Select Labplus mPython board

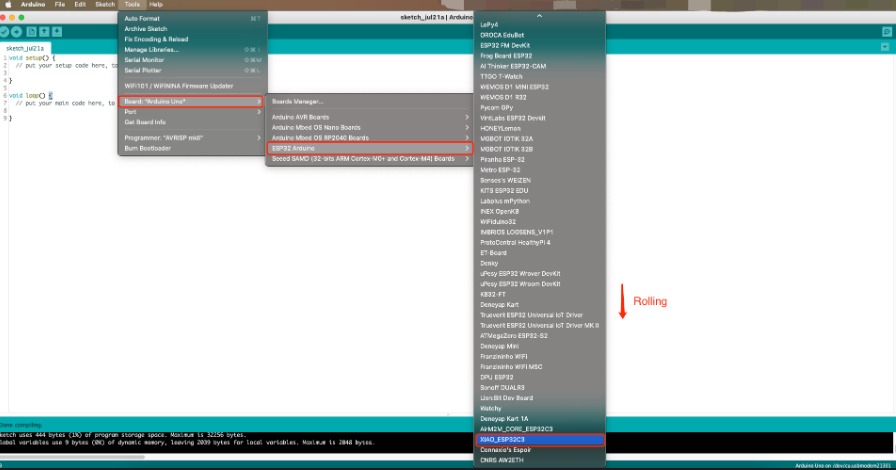coord(539,201)
